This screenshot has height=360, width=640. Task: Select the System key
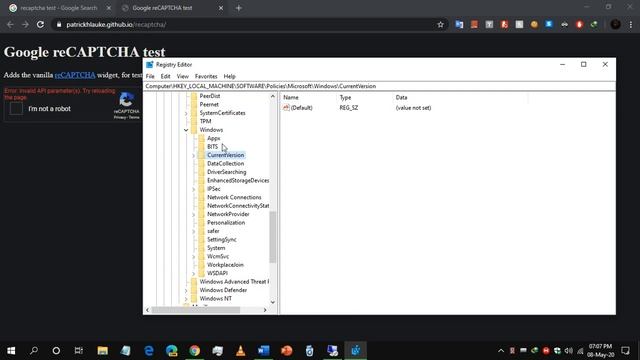pyautogui.click(x=216, y=248)
